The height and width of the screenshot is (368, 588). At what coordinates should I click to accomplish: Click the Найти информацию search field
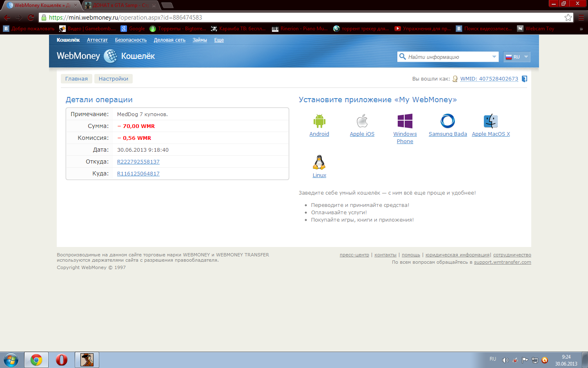pyautogui.click(x=448, y=57)
